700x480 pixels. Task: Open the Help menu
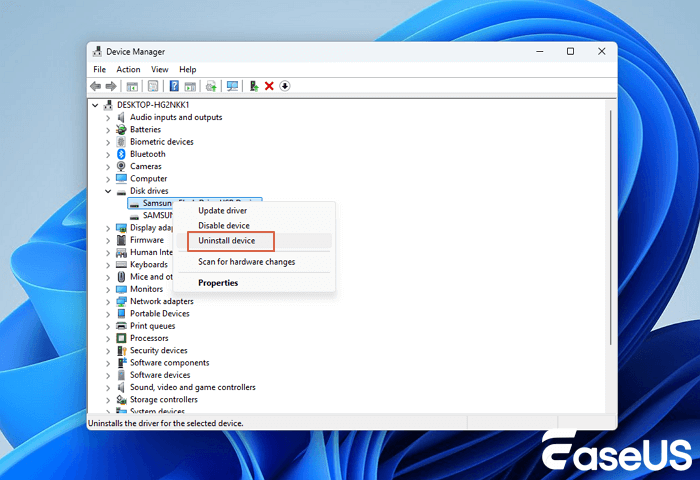[188, 69]
